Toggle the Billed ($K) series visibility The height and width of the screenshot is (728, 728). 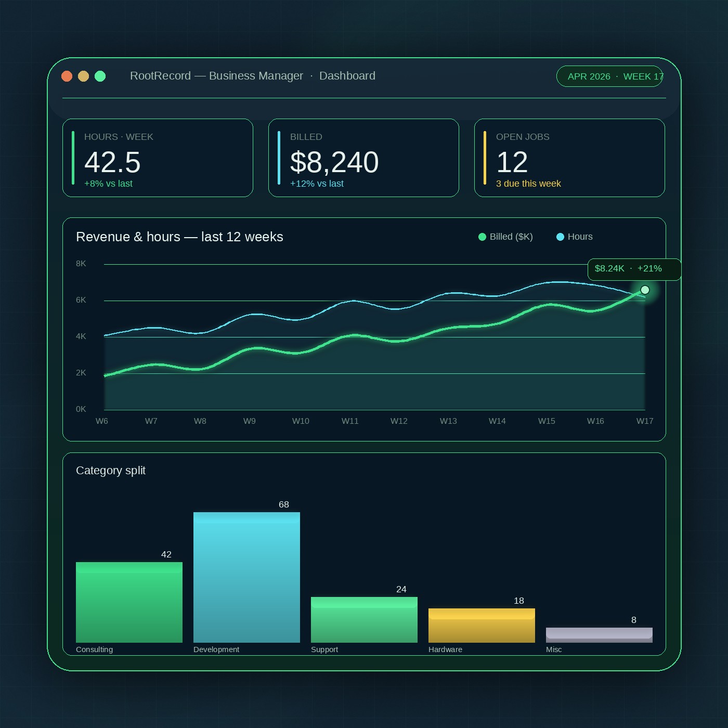pyautogui.click(x=505, y=237)
